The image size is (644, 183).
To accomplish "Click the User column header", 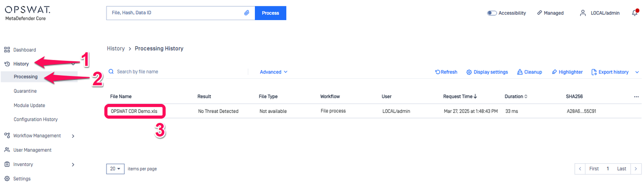I will (386, 96).
